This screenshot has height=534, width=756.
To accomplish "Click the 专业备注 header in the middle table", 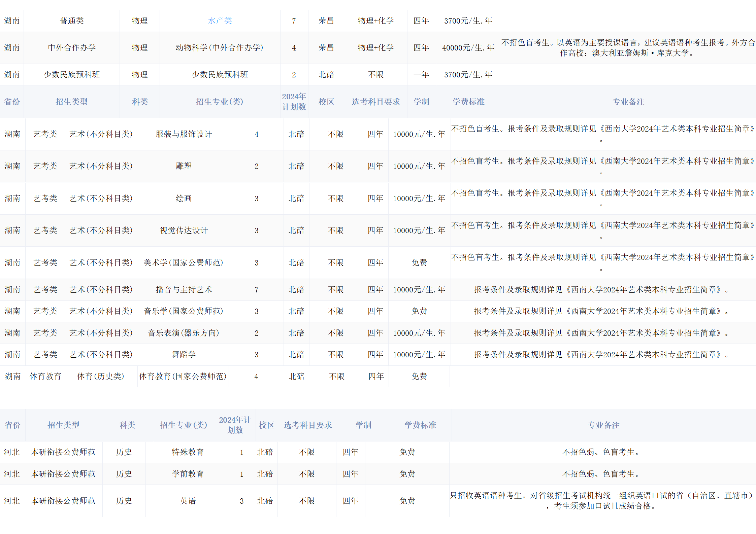I will coord(628,102).
